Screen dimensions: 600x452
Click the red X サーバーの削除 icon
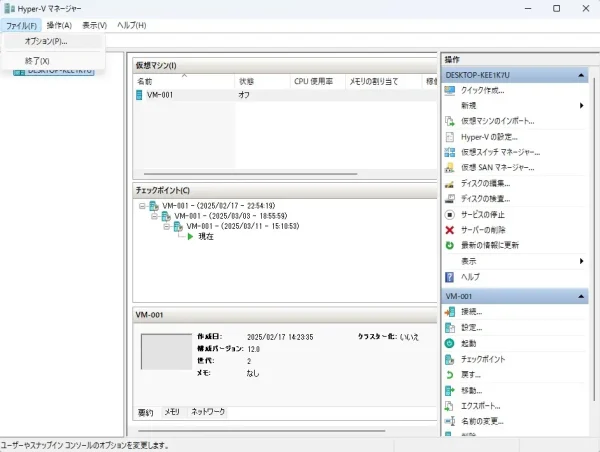(x=450, y=230)
